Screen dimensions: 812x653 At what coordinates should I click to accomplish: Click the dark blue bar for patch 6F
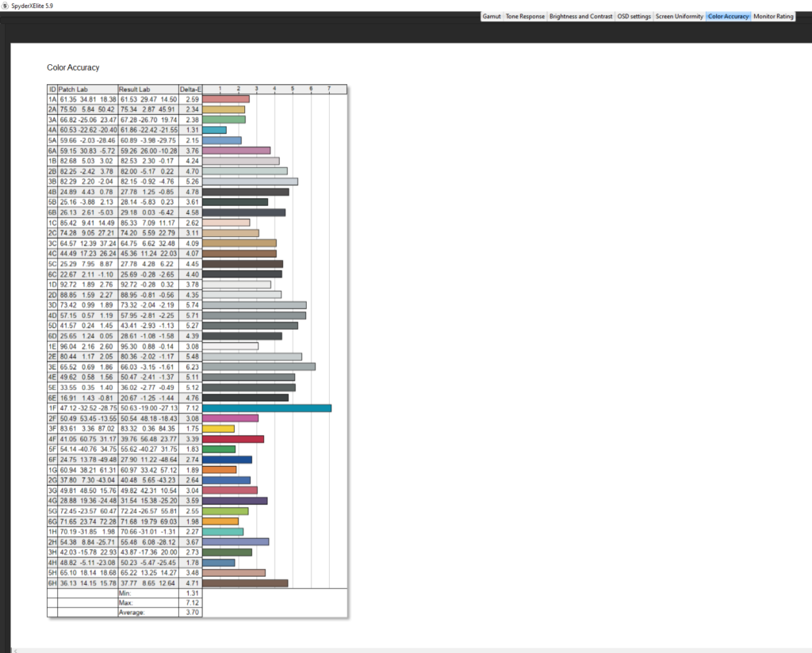pyautogui.click(x=228, y=460)
